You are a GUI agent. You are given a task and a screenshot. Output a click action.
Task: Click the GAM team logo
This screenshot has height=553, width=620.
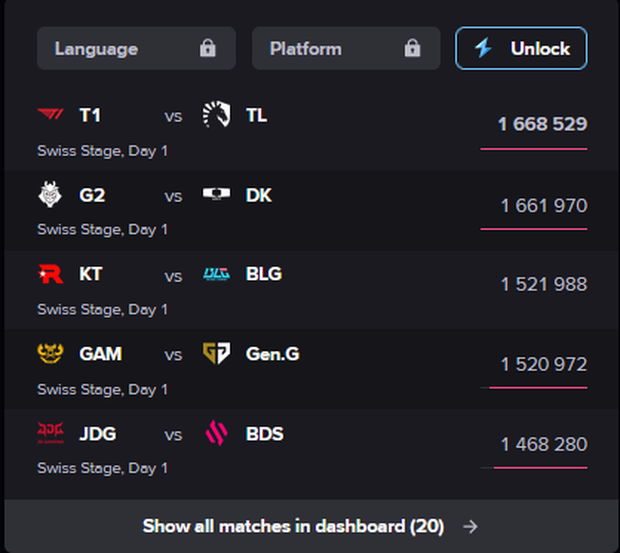50,354
